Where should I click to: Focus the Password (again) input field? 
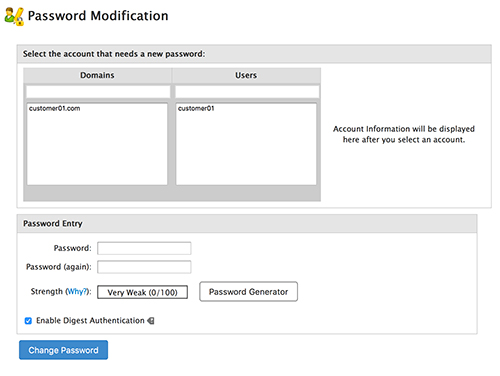pyautogui.click(x=144, y=267)
